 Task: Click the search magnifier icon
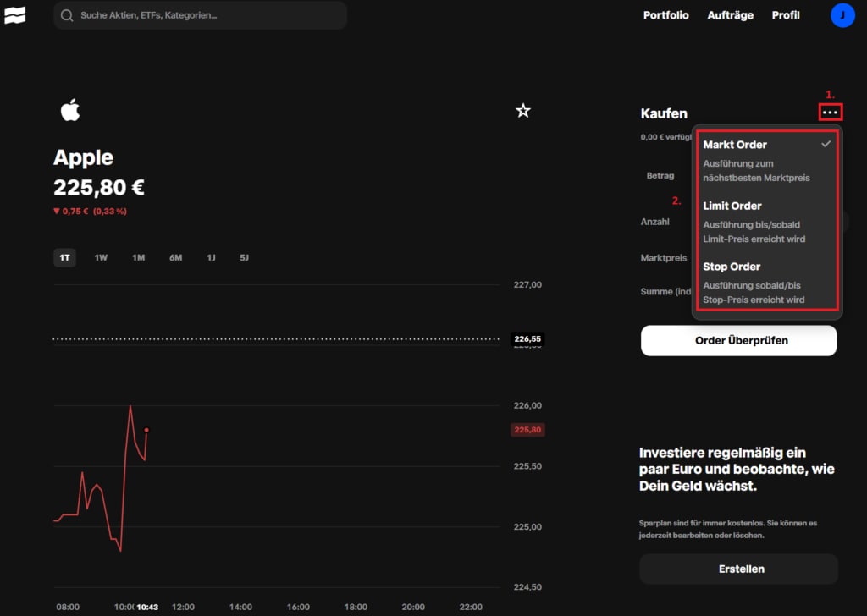pos(66,14)
